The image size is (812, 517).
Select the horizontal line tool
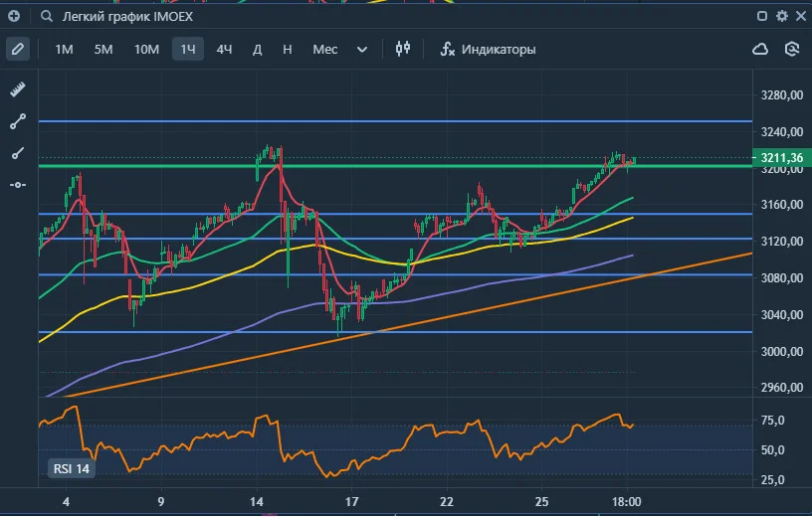[18, 185]
